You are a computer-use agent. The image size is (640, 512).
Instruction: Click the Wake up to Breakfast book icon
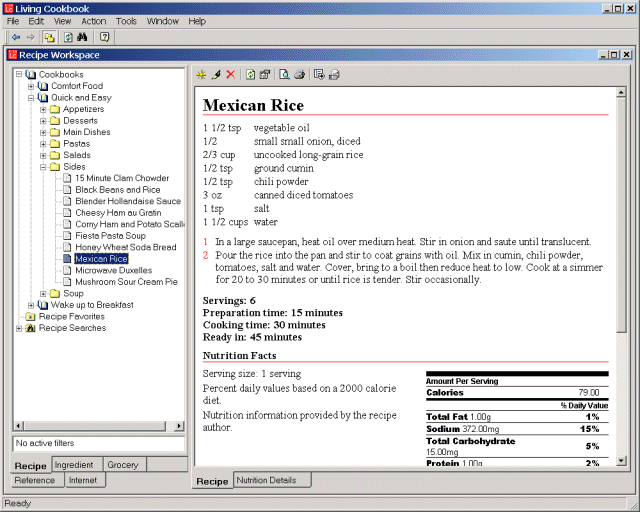(42, 305)
